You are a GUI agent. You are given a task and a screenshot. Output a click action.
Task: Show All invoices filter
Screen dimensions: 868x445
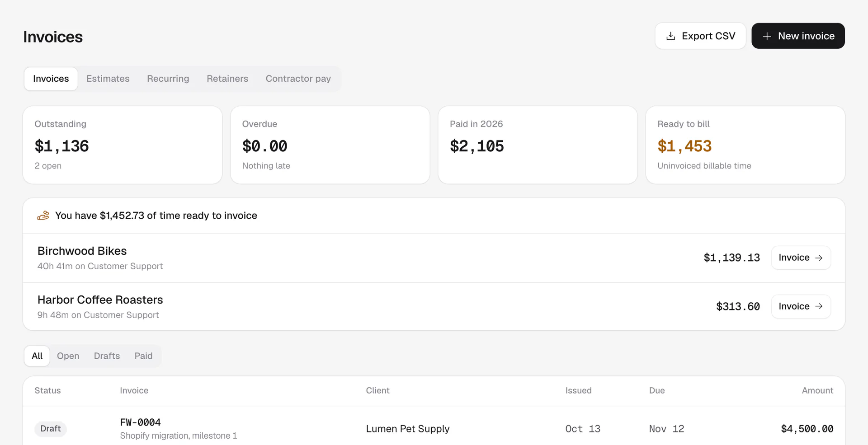coord(37,356)
